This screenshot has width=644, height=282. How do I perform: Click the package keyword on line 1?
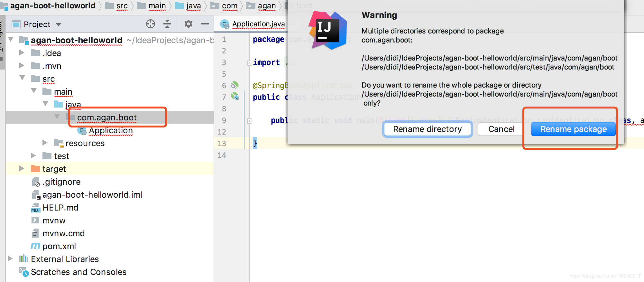click(268, 39)
